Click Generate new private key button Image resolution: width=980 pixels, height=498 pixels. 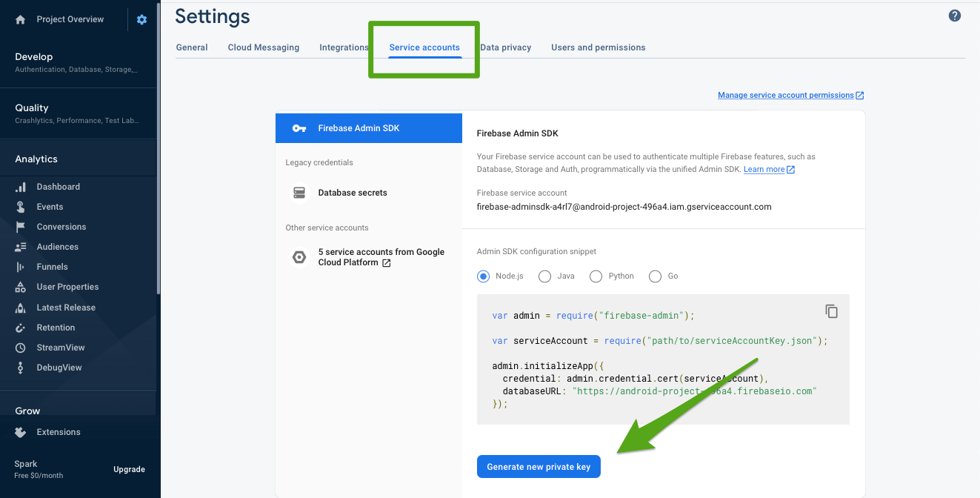[539, 467]
